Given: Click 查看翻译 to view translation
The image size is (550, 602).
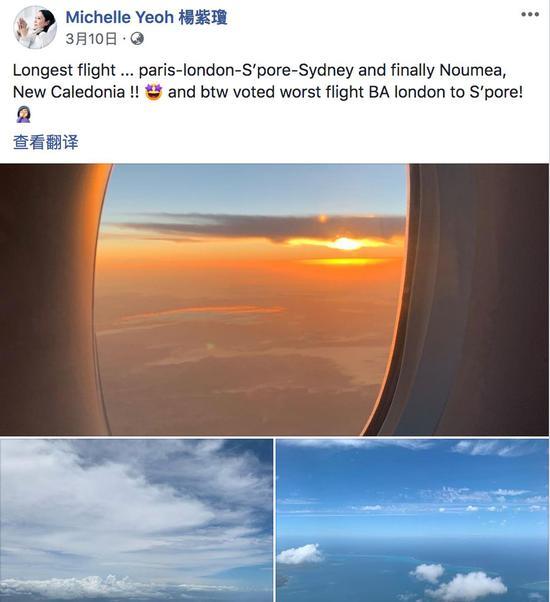Looking at the screenshot, I should click(46, 142).
